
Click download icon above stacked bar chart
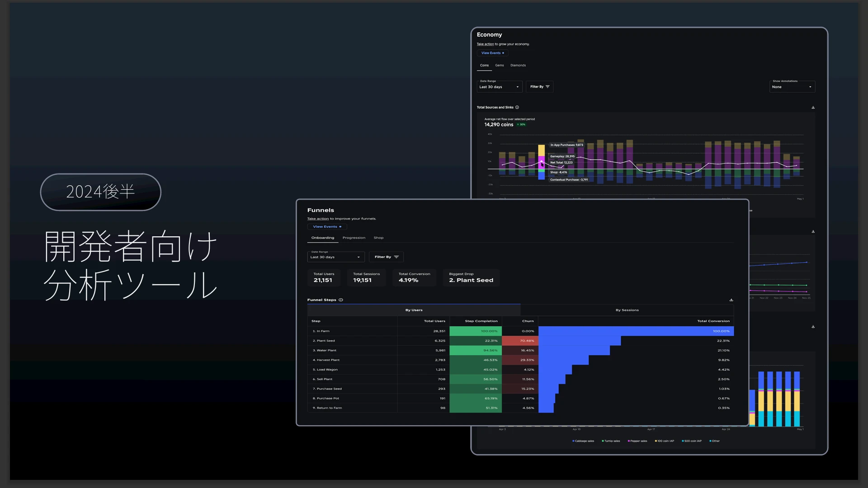(813, 327)
